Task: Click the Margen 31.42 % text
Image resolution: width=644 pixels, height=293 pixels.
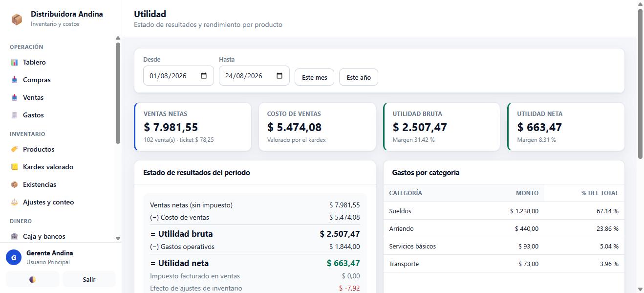Action: 413,140
